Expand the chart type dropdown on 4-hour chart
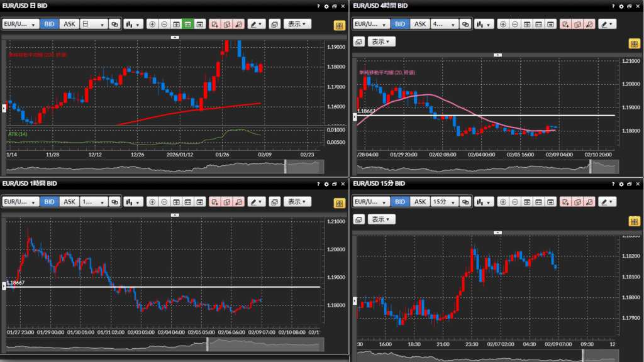The image size is (644, 362). click(483, 25)
